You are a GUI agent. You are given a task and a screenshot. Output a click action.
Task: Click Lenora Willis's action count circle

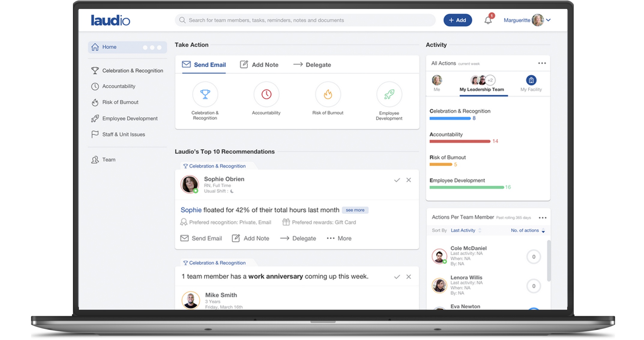534,286
